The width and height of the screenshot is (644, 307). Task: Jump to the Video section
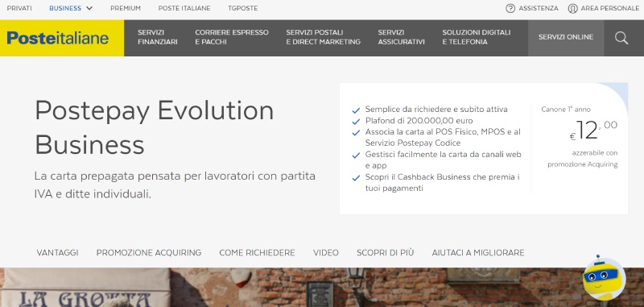tap(326, 253)
